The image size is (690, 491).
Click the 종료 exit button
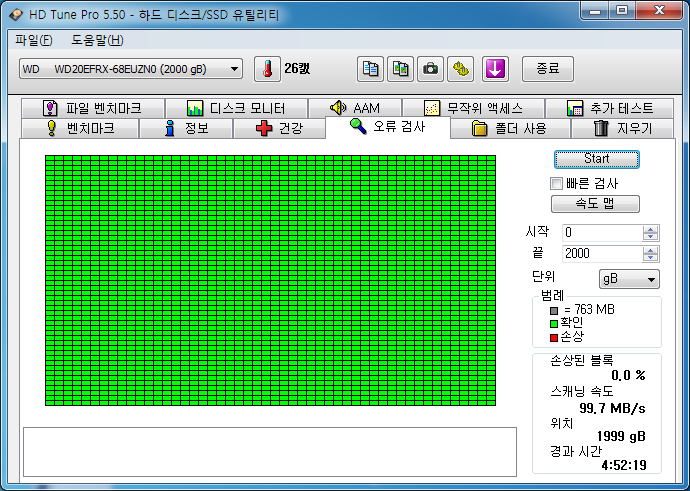(548, 69)
